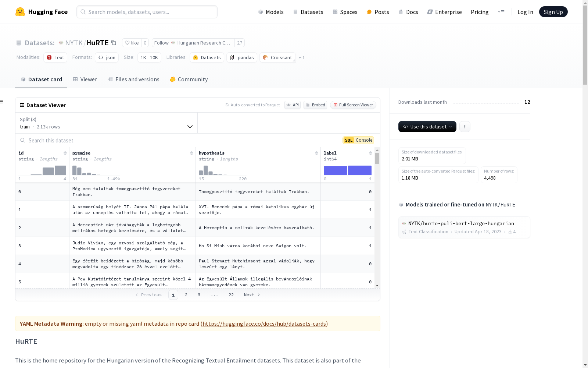Image resolution: width=588 pixels, height=368 pixels.
Task: Open the three-dot more options menu
Action: [x=465, y=127]
